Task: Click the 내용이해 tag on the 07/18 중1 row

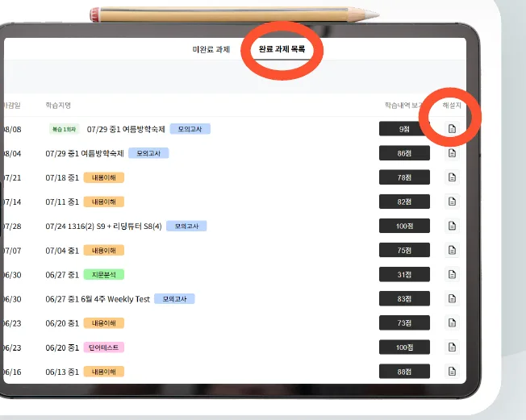Action: pos(103,177)
